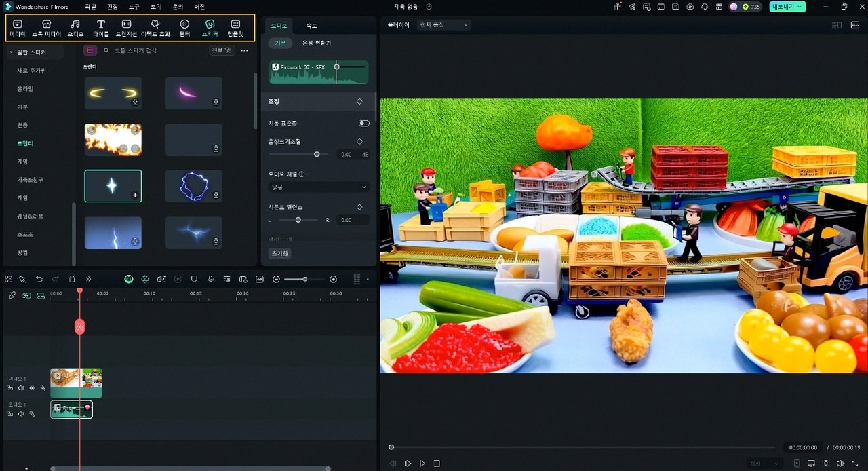This screenshot has height=471, width=868.
Task: Open the 이펙트 효과 (Effects) icon
Action: tap(155, 28)
